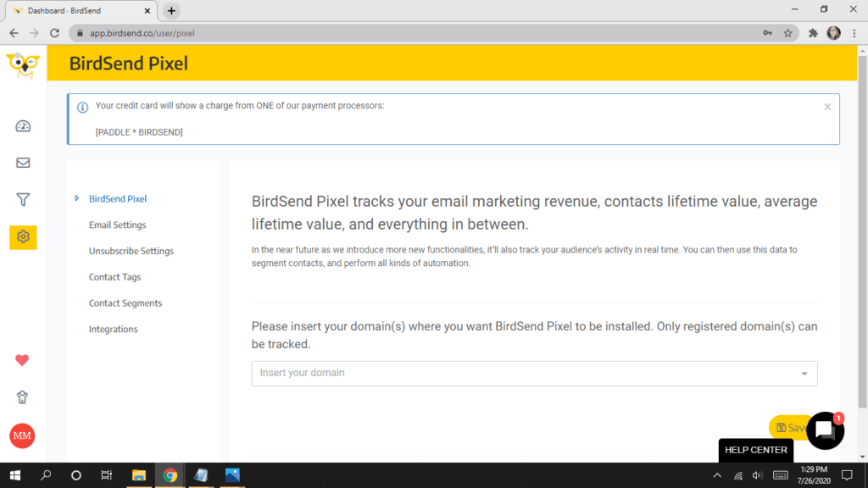
Task: Dismiss the credit card info notice
Action: click(x=827, y=107)
